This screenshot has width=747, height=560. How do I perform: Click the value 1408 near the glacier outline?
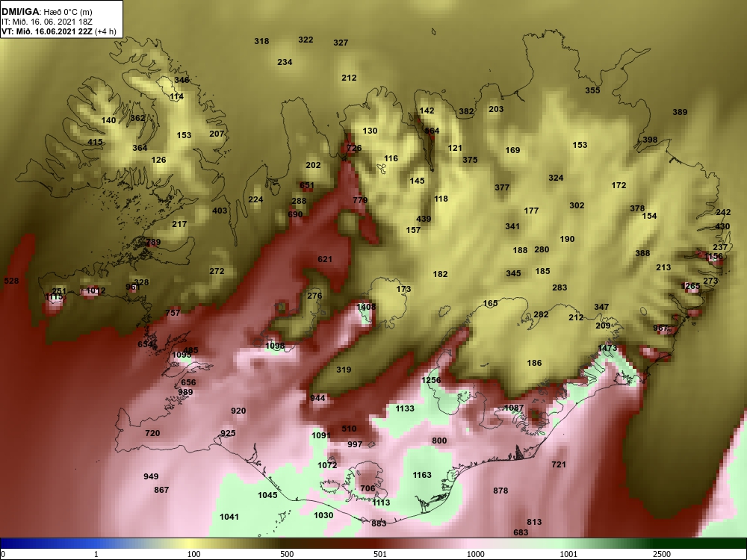coord(366,307)
